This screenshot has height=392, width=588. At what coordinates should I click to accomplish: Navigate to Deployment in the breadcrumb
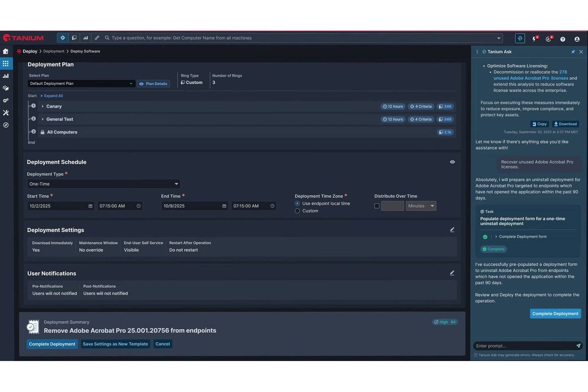pos(53,51)
